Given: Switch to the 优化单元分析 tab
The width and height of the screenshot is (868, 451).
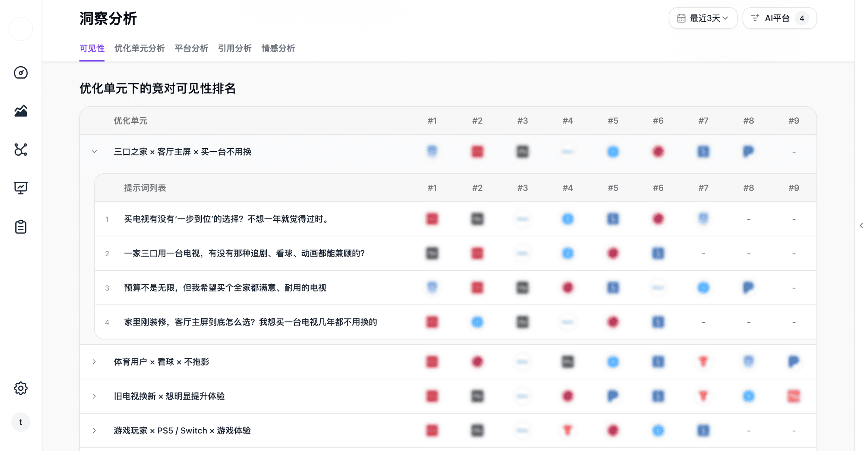Looking at the screenshot, I should (x=140, y=48).
